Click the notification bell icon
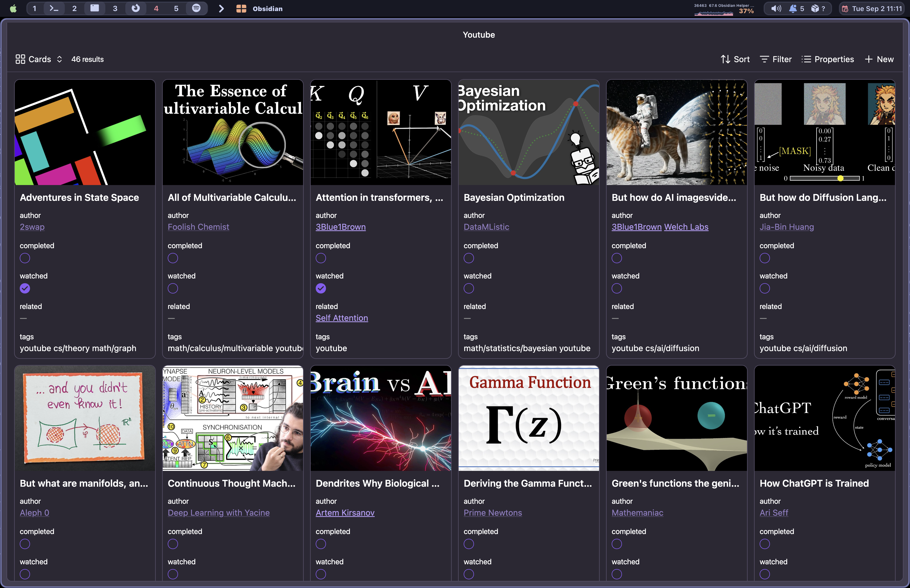The width and height of the screenshot is (910, 588). coord(793,8)
